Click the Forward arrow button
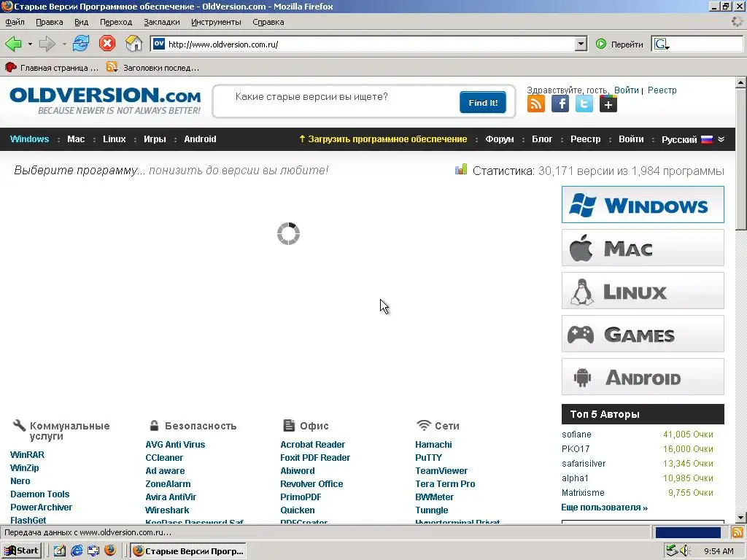 click(47, 44)
